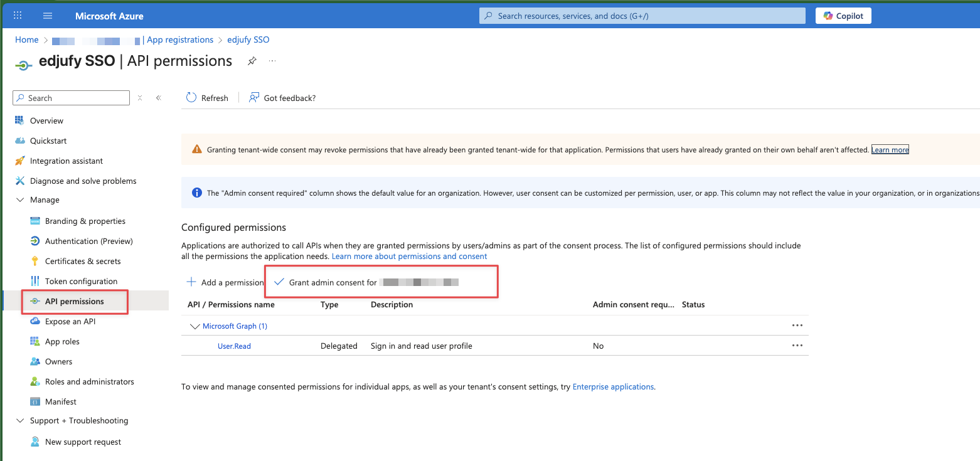Pin the API permissions page

pyautogui.click(x=252, y=61)
